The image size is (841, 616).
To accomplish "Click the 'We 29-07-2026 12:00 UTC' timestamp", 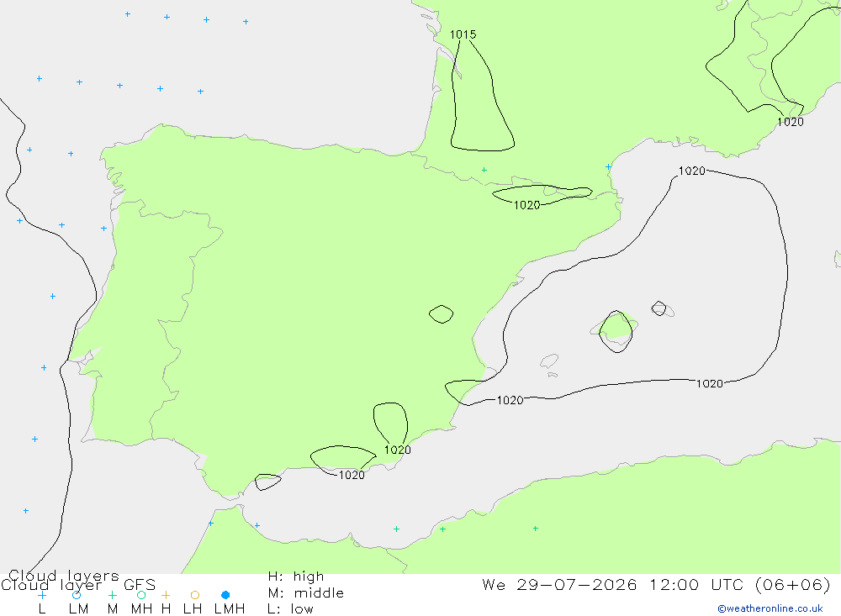I will [615, 584].
